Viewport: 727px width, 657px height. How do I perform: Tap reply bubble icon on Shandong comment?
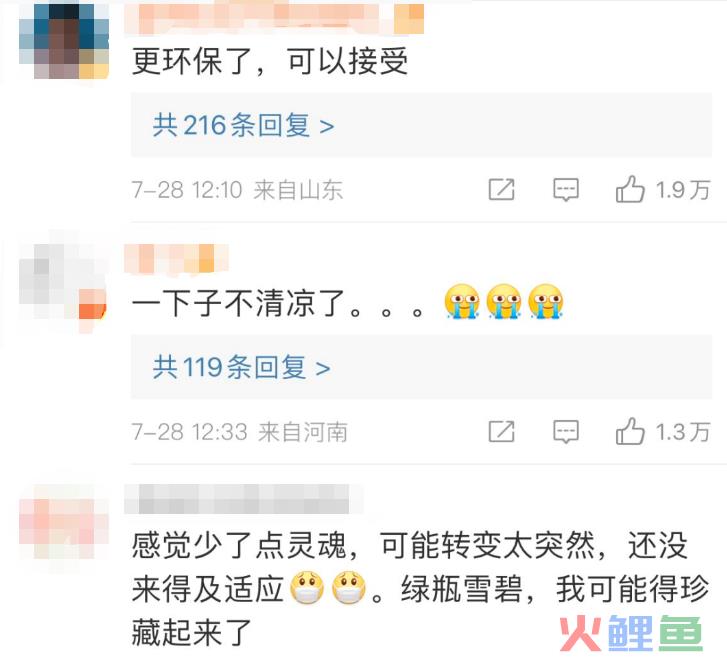pyautogui.click(x=566, y=189)
